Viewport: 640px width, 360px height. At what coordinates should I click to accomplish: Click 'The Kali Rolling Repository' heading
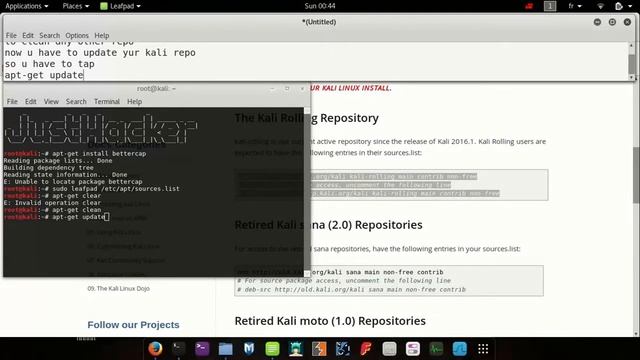tap(307, 118)
